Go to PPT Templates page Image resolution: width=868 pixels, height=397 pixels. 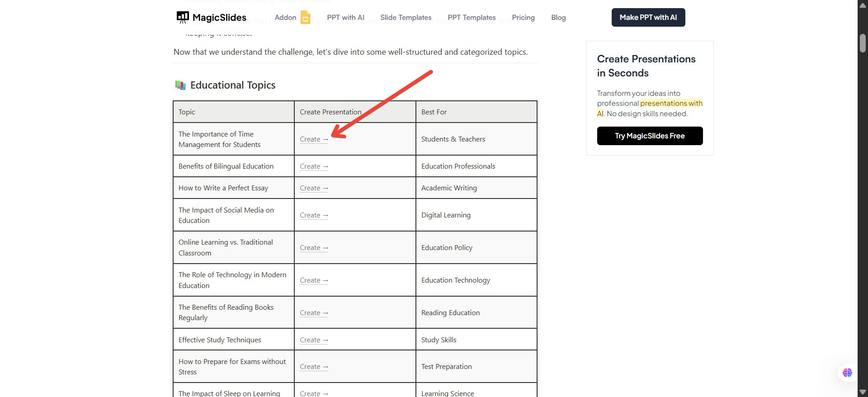472,18
